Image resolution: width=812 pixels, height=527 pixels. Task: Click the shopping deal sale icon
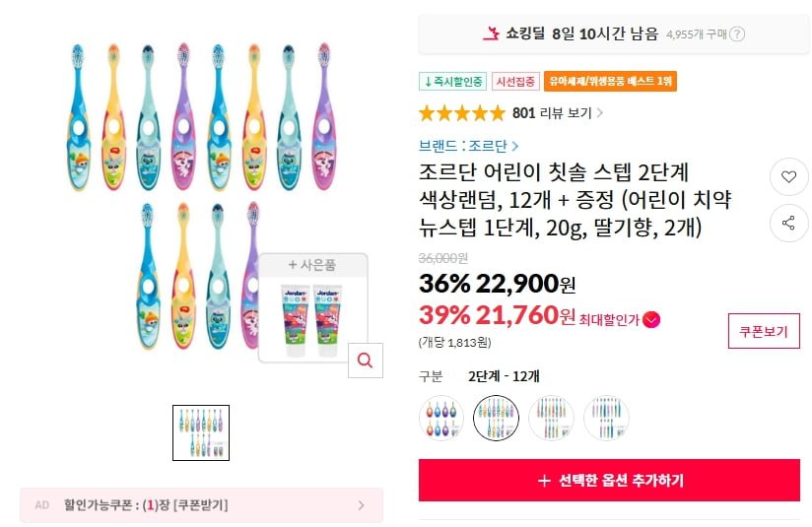[491, 33]
